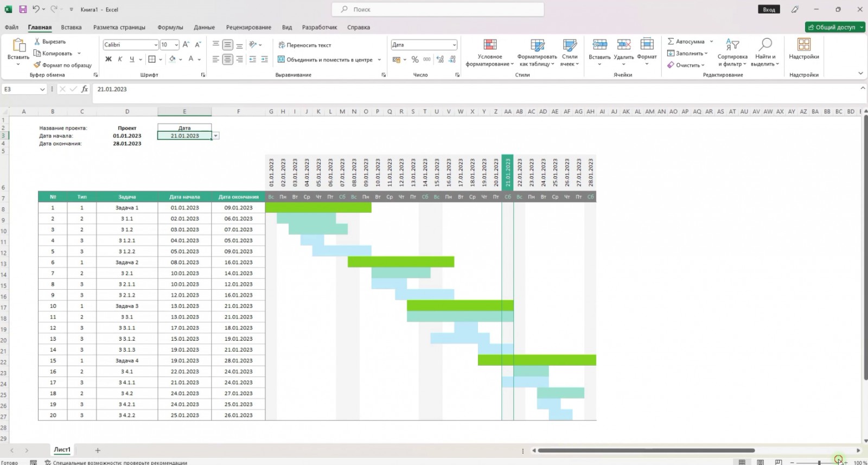Viewport: 868px width, 465px height.
Task: Expand the Name Box dropdown
Action: tap(42, 89)
